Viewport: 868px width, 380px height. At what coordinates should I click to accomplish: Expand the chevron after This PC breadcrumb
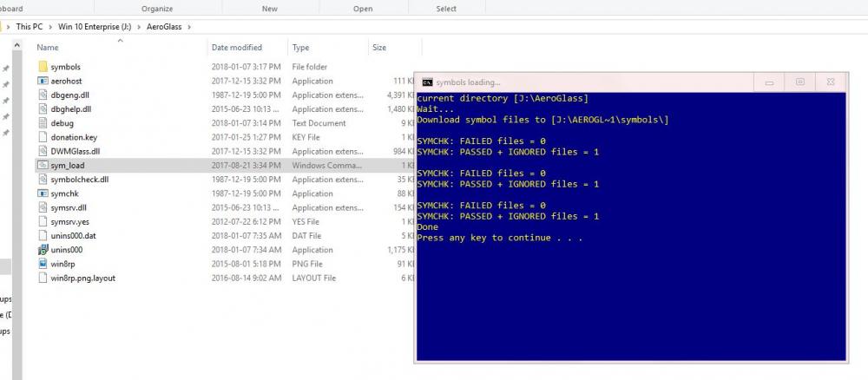pyautogui.click(x=52, y=26)
